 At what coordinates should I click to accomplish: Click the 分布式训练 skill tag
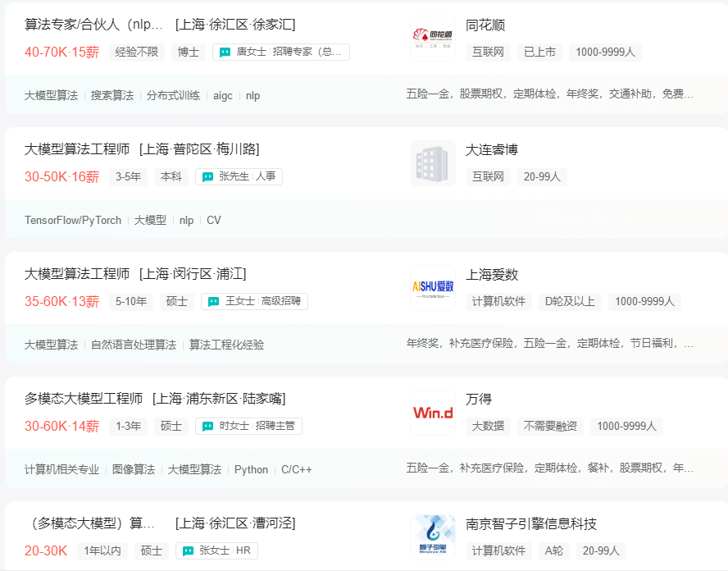[x=173, y=96]
